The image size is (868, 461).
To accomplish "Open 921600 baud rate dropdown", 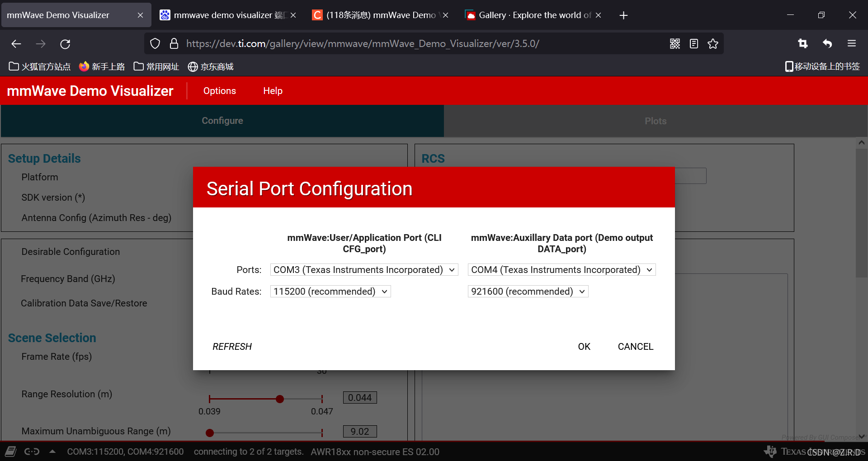I will pos(528,292).
